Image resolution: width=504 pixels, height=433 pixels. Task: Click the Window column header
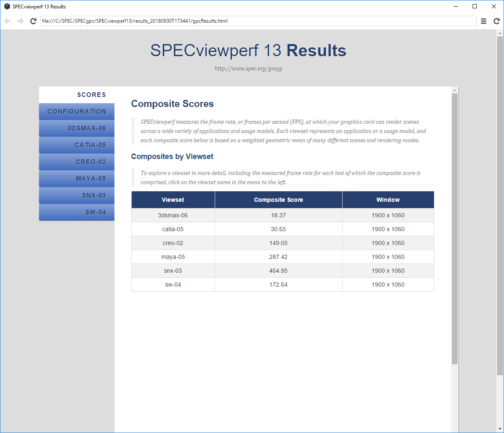click(x=388, y=200)
